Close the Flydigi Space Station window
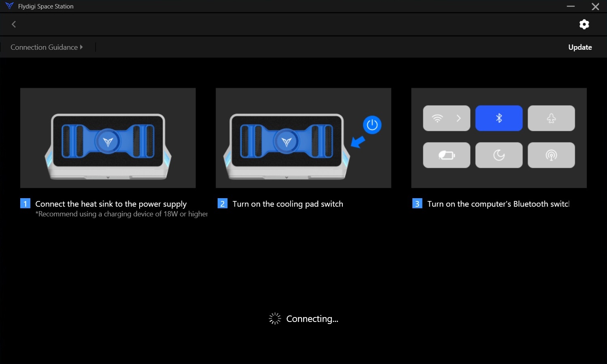The image size is (607, 364). click(x=595, y=6)
